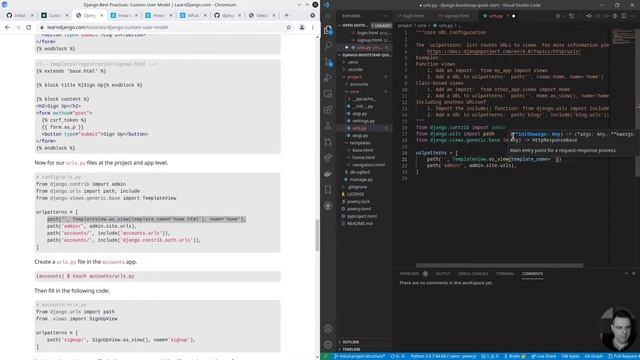Image resolution: width=640 pixels, height=360 pixels.
Task: Open the Bookmarks view in activity bar
Action: (x=328, y=190)
